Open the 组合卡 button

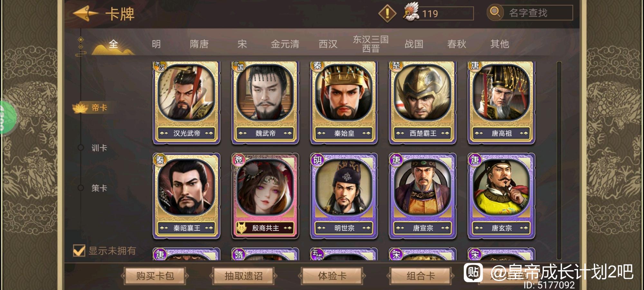pyautogui.click(x=421, y=276)
